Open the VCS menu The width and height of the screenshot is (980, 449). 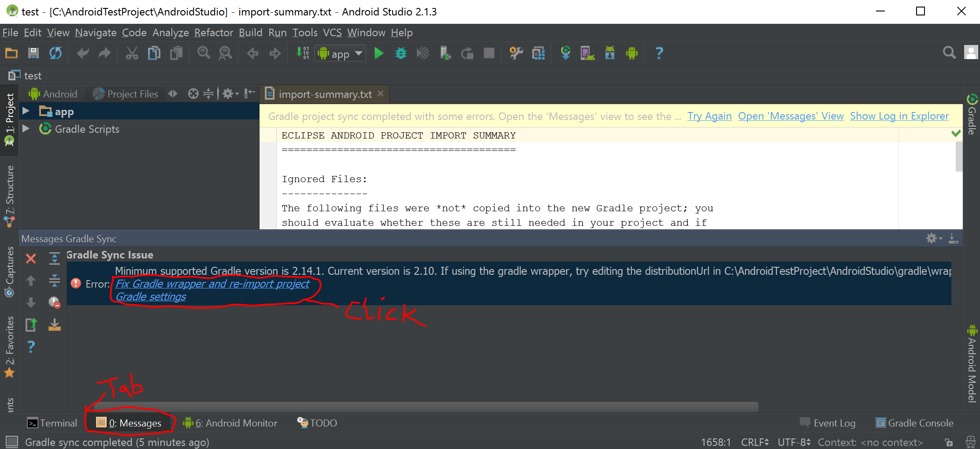point(332,33)
